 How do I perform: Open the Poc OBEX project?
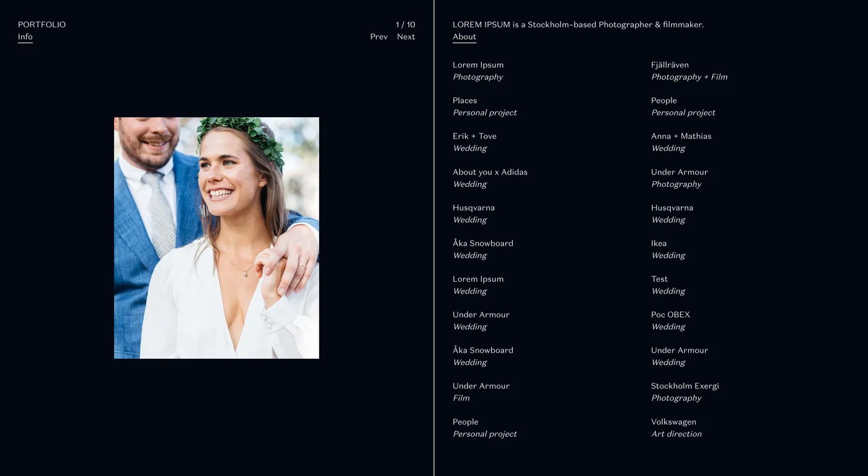[x=670, y=320]
